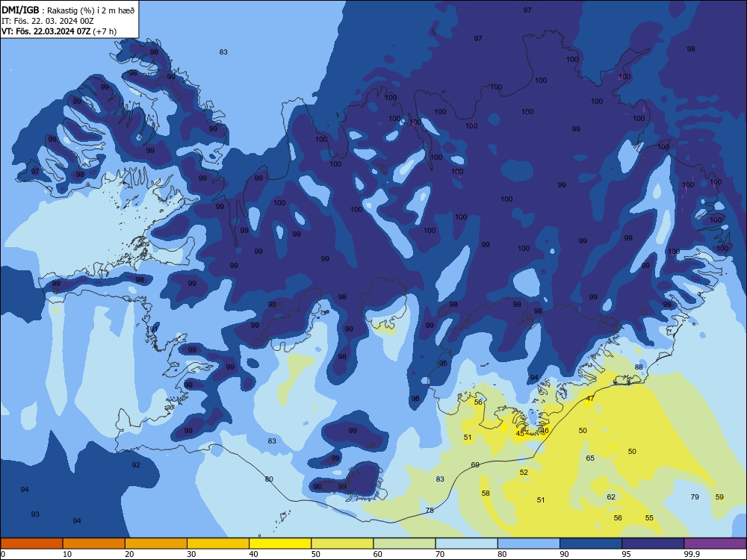This screenshot has height=560, width=747.
Task: Pick the 20–30 legend color swatch
Action: pyautogui.click(x=156, y=544)
